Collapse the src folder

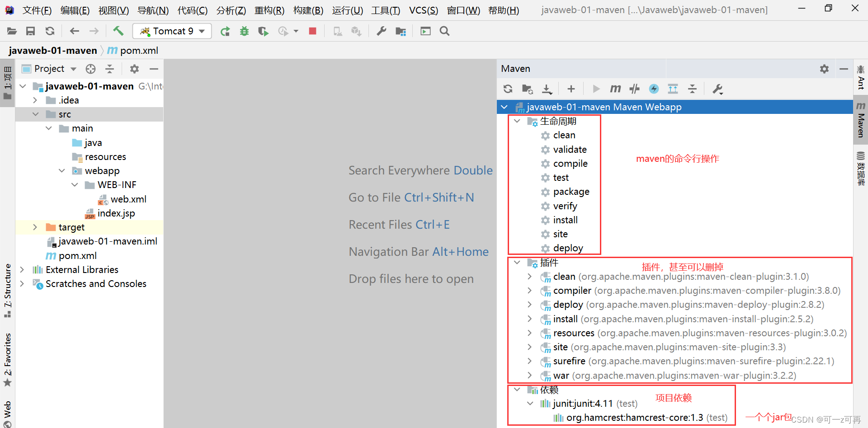click(x=35, y=114)
